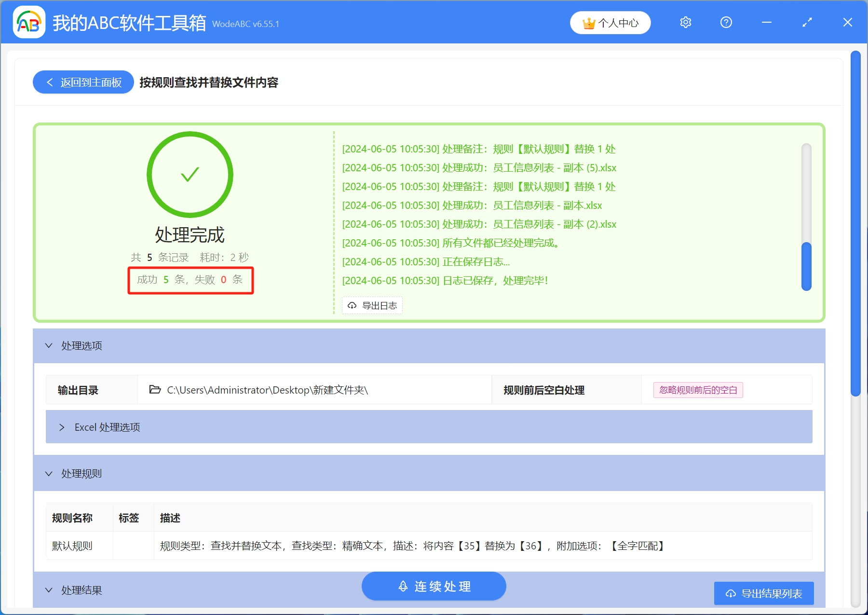Viewport: 868px width, 615px height.
Task: Toggle 忽略规则前后的空白 option
Action: pyautogui.click(x=697, y=390)
